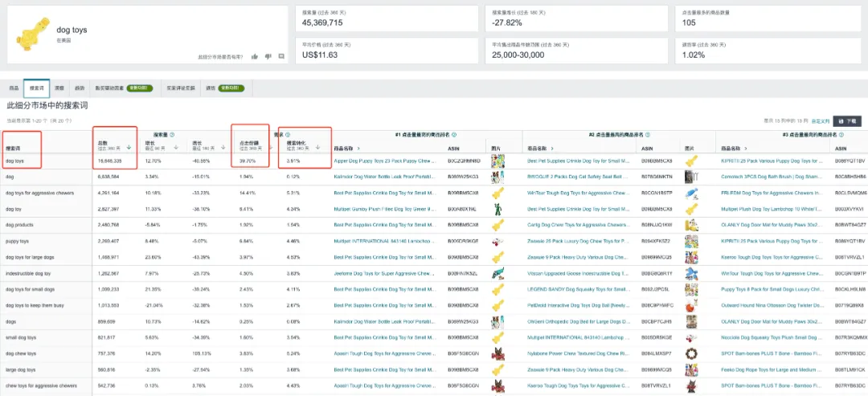Open Multipet Gumby Plush Filled Dog Toy link

click(x=386, y=209)
